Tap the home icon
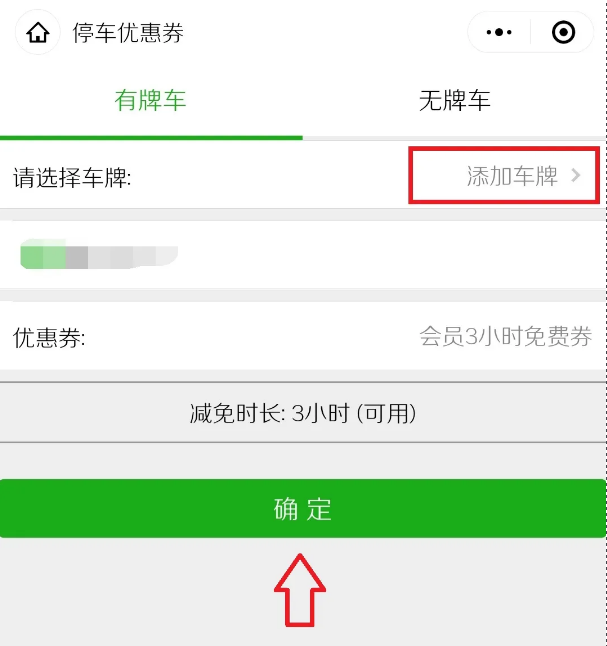607x646 pixels. click(38, 33)
